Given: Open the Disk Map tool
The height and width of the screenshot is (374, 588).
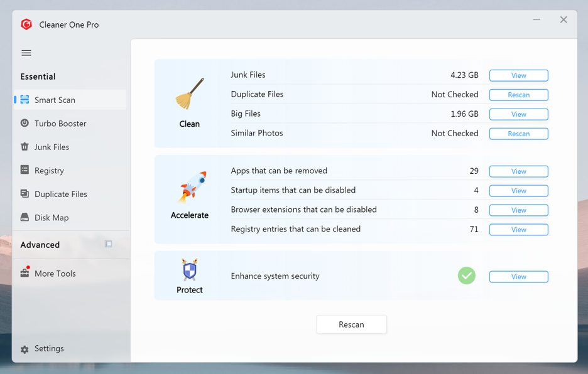Looking at the screenshot, I should pos(52,218).
